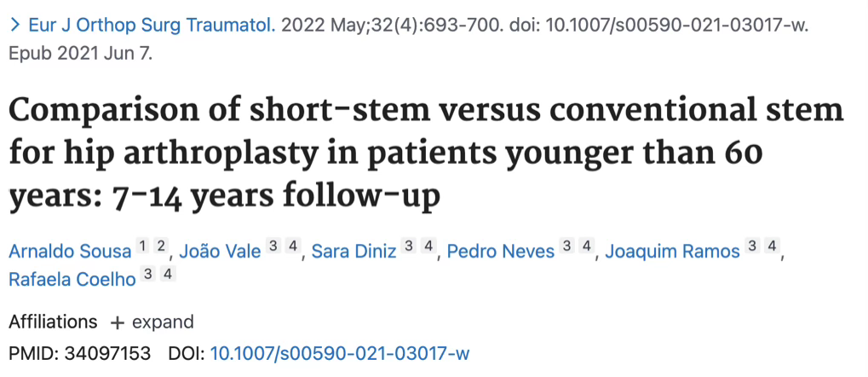This screenshot has width=868, height=377.
Task: Click affiliation 3 badge beside Joaquim Ramos
Action: pyautogui.click(x=751, y=246)
